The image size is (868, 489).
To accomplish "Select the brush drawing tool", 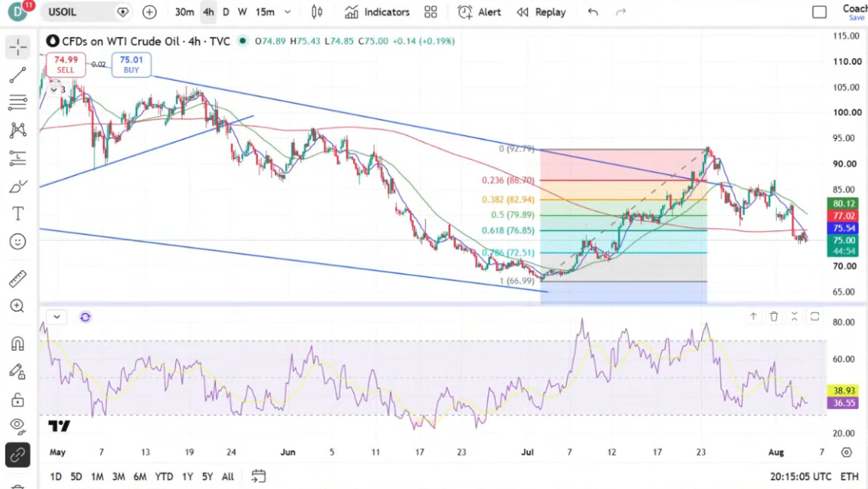I will [x=17, y=186].
